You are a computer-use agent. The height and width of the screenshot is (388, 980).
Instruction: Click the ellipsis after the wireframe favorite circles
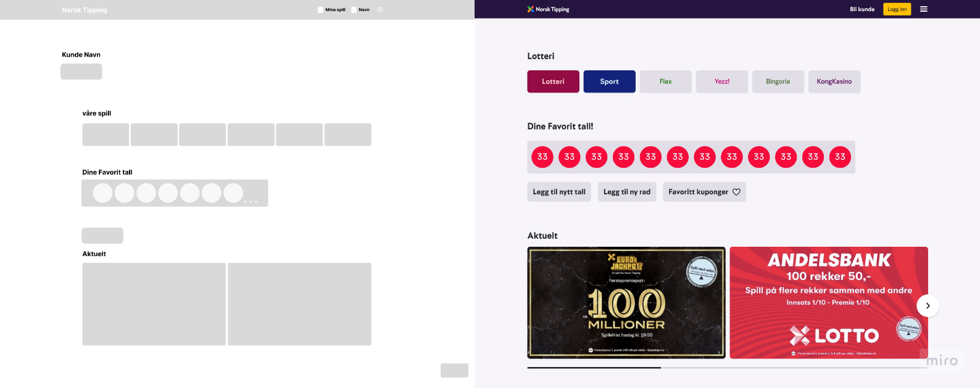point(251,202)
